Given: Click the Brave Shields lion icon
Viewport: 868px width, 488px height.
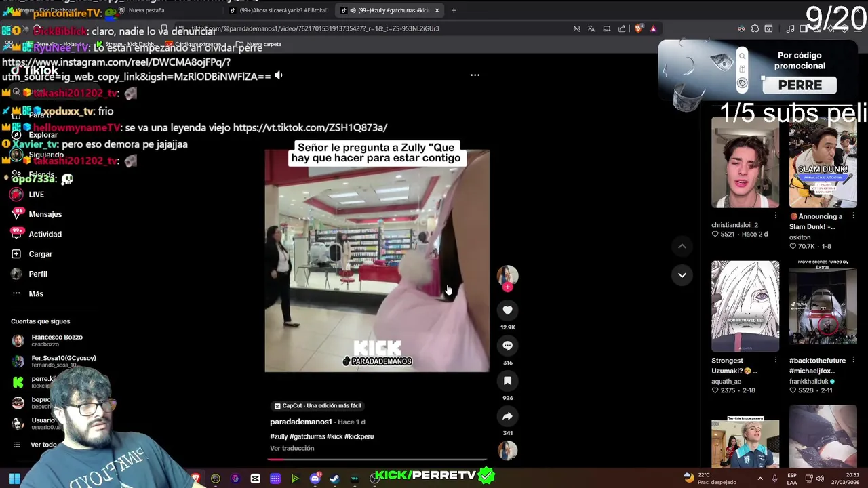Looking at the screenshot, I should coord(638,28).
